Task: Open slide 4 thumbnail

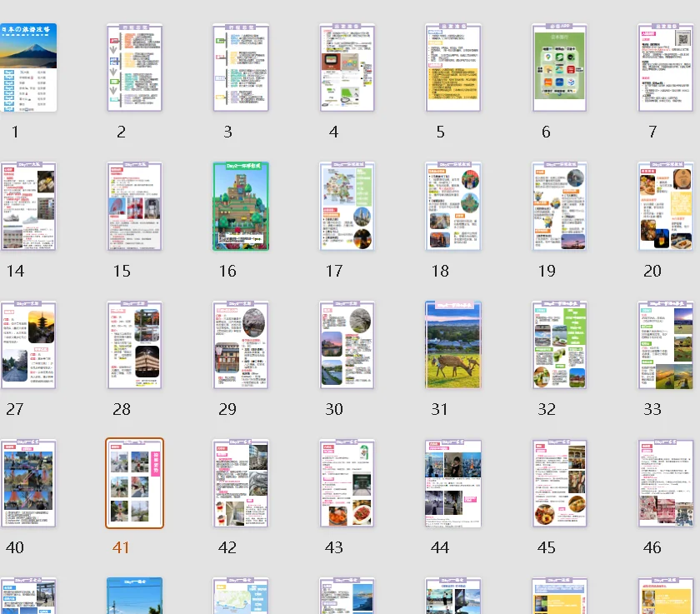Action: click(x=347, y=67)
